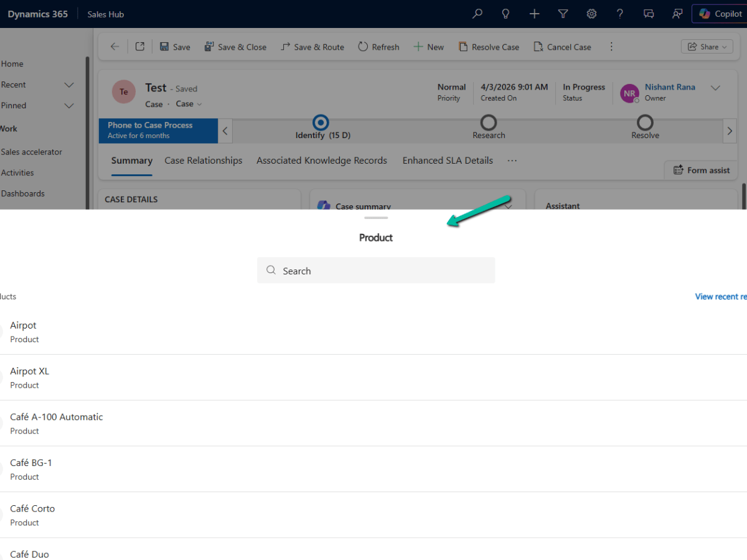Select the Café Duo product

tap(374, 549)
